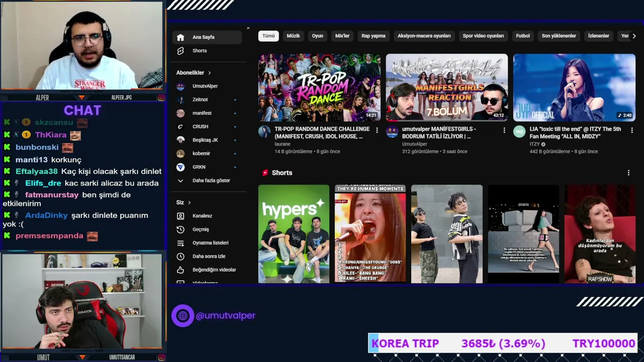This screenshot has width=644, height=362.
Task: Switch to the Oyun filter chip
Action: point(317,36)
